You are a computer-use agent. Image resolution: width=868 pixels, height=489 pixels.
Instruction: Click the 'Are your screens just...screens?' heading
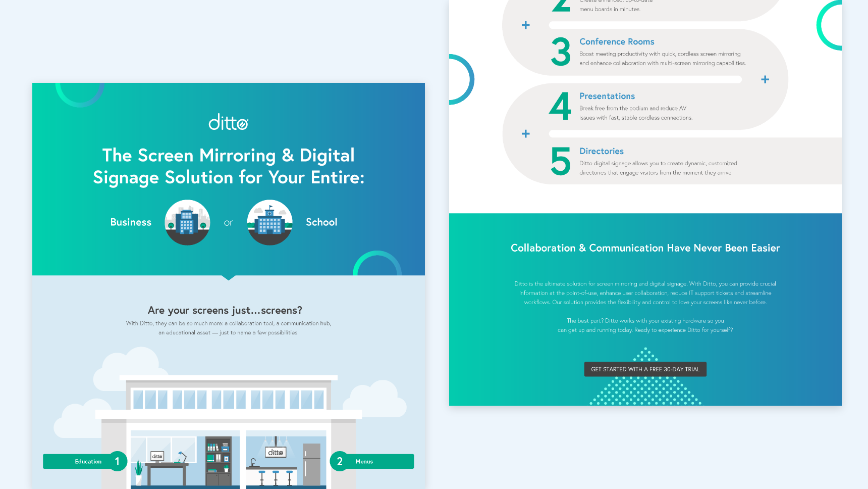click(x=225, y=310)
